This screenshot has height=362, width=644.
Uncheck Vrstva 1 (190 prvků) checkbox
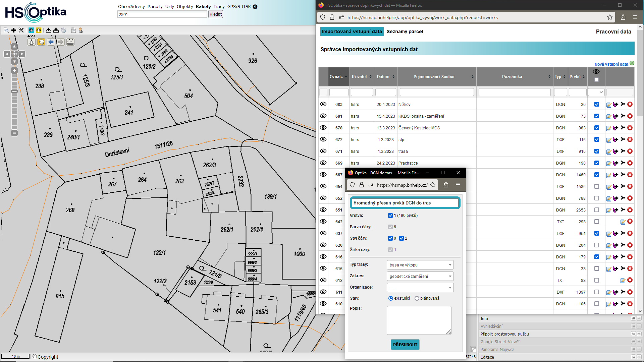click(x=390, y=216)
